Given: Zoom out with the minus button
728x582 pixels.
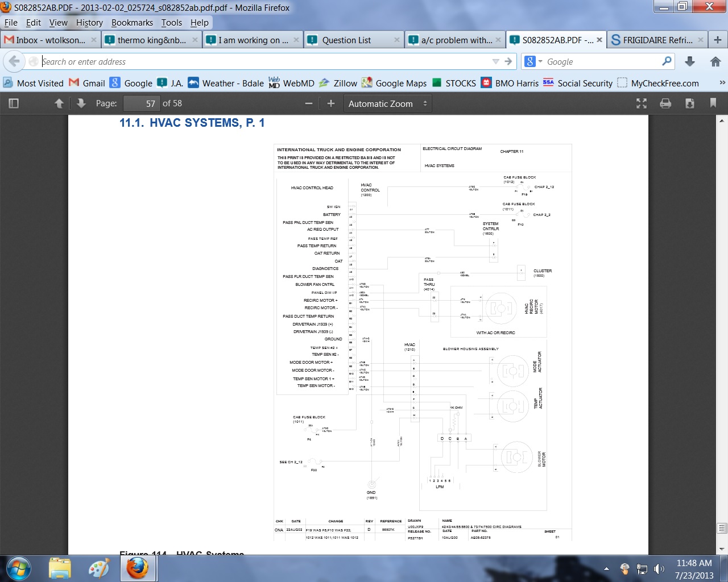Looking at the screenshot, I should (x=309, y=103).
